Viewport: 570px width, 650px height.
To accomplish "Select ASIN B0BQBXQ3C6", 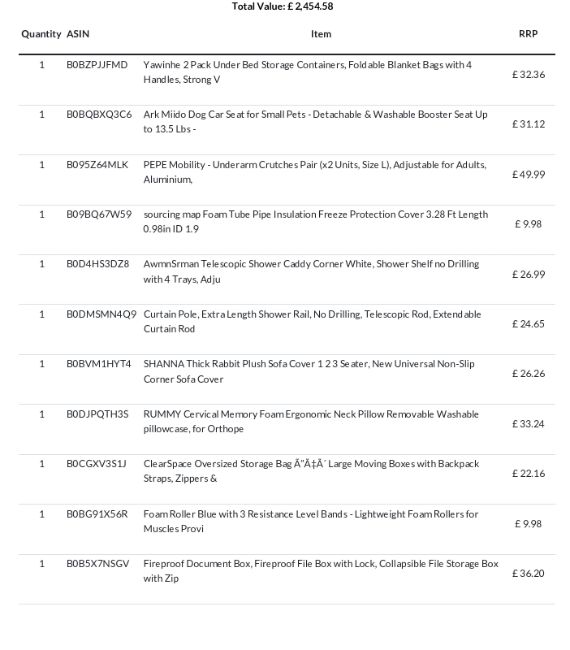I will (x=99, y=114).
